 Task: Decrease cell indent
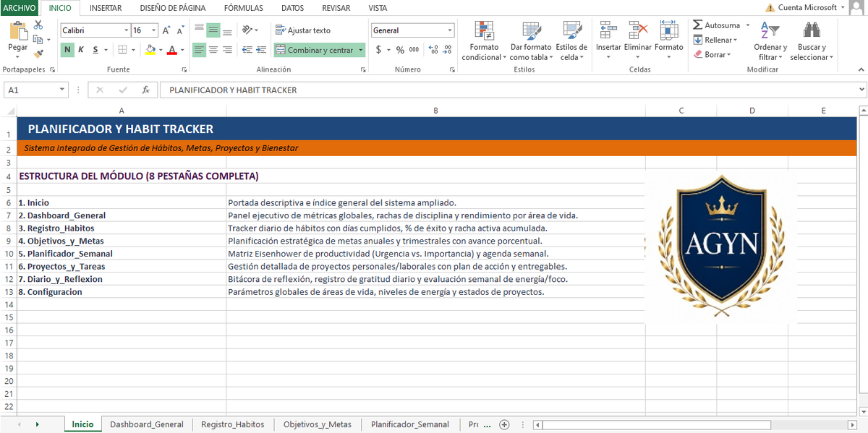point(247,50)
